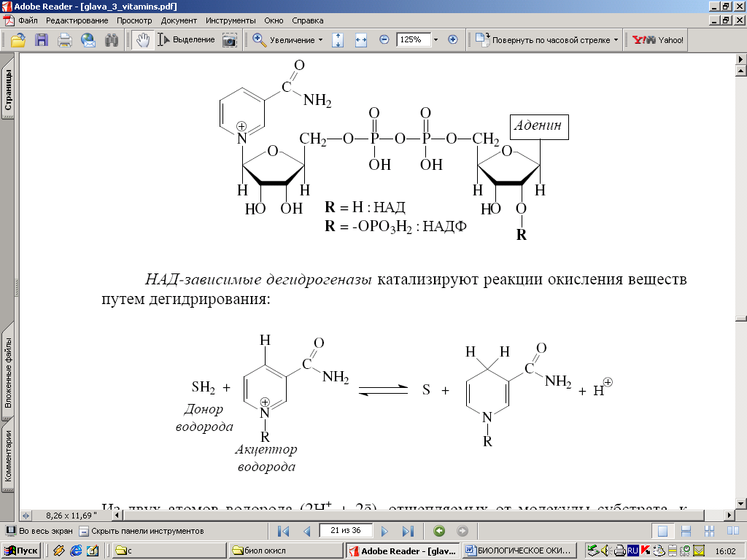The width and height of the screenshot is (747, 560).
Task: Print the document using printer icon
Action: [x=64, y=40]
